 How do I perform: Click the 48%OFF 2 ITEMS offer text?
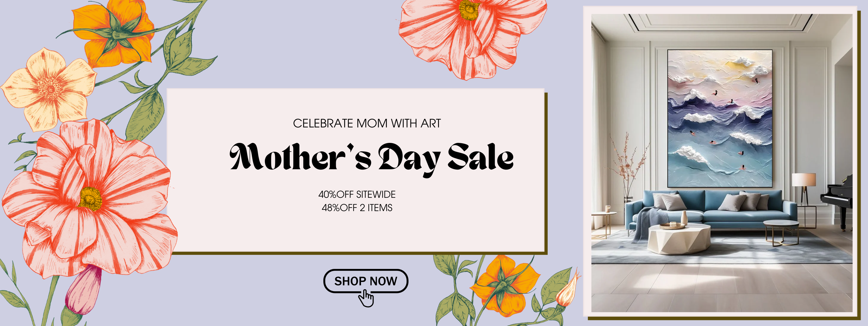(357, 208)
